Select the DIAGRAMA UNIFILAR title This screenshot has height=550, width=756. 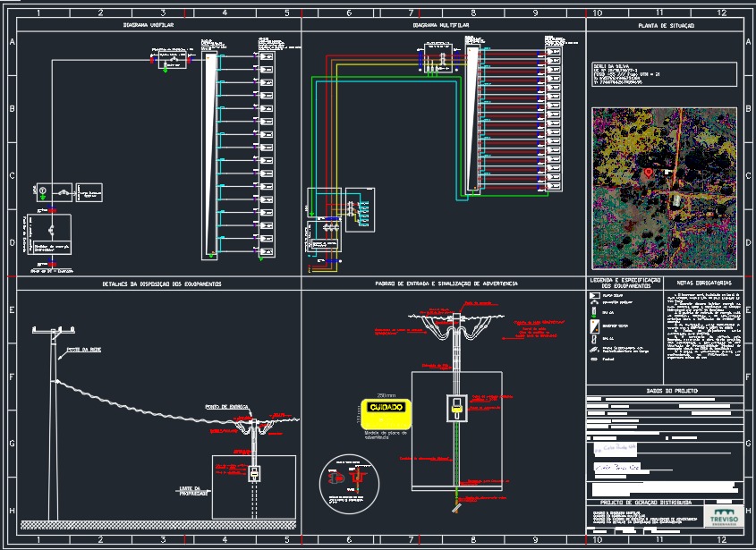148,24
